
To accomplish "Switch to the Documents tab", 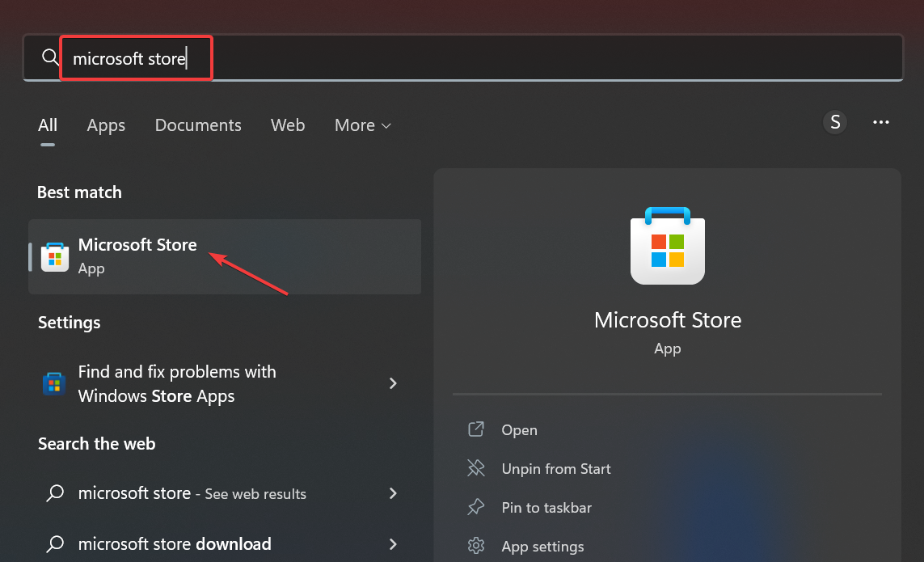I will click(198, 125).
